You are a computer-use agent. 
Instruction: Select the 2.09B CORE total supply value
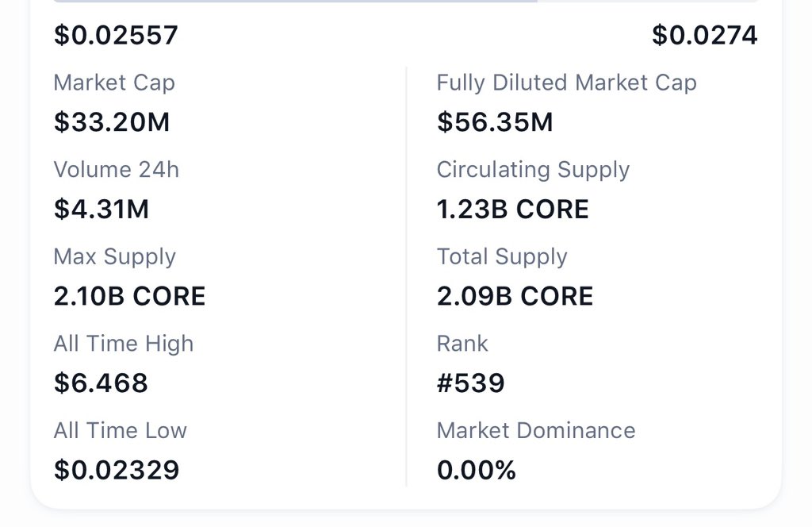pos(515,296)
